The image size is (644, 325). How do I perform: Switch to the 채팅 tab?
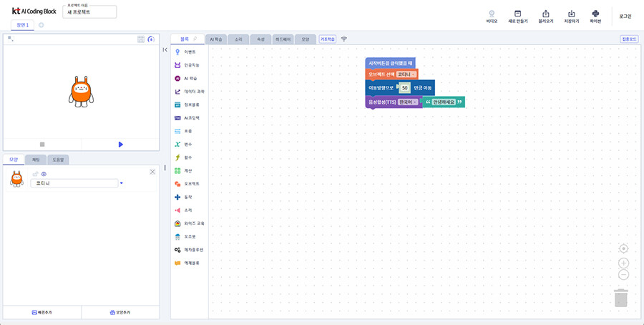(x=36, y=160)
